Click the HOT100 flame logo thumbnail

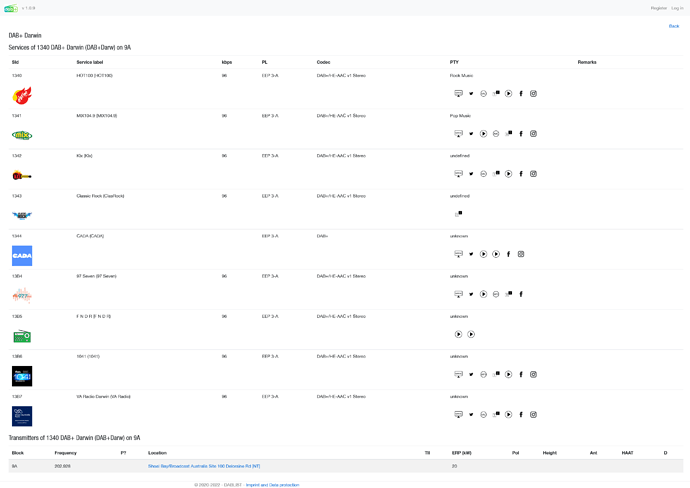click(x=22, y=96)
